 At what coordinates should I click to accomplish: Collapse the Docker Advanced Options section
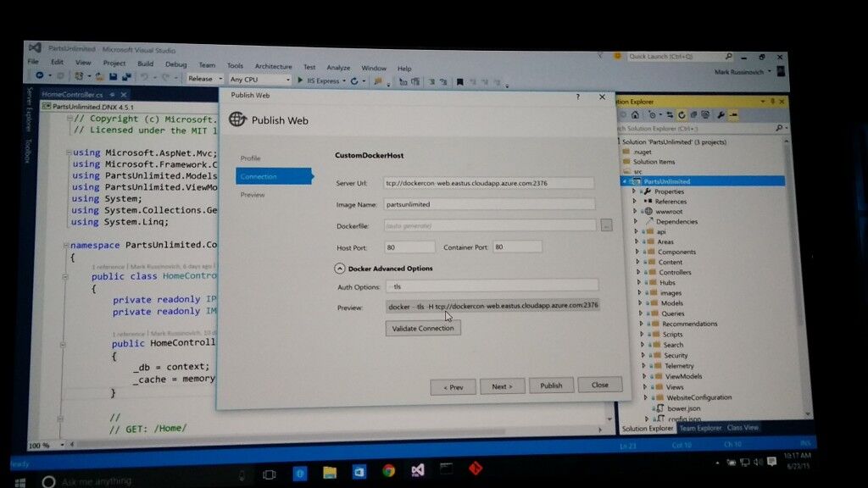tap(339, 269)
